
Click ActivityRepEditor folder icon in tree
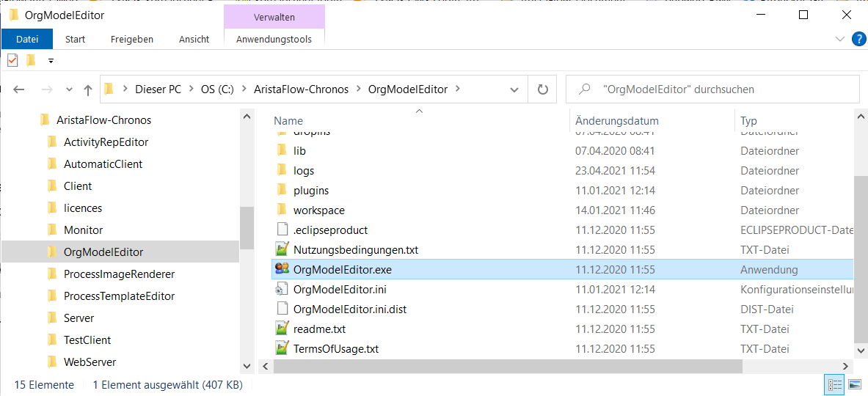53,142
